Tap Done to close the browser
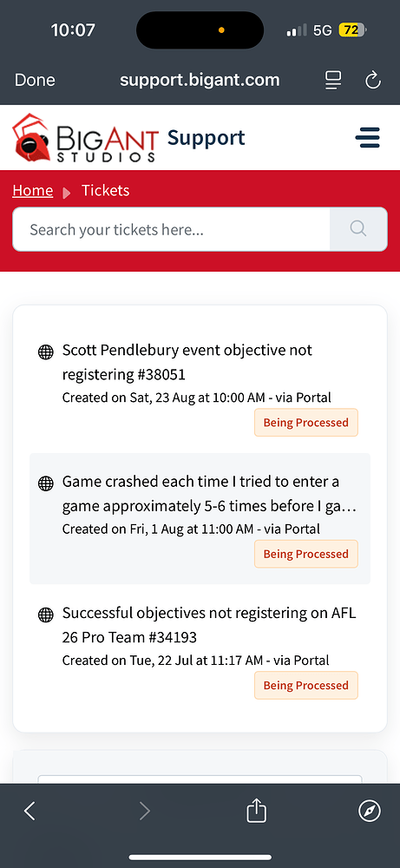This screenshot has height=868, width=400. pyautogui.click(x=35, y=80)
